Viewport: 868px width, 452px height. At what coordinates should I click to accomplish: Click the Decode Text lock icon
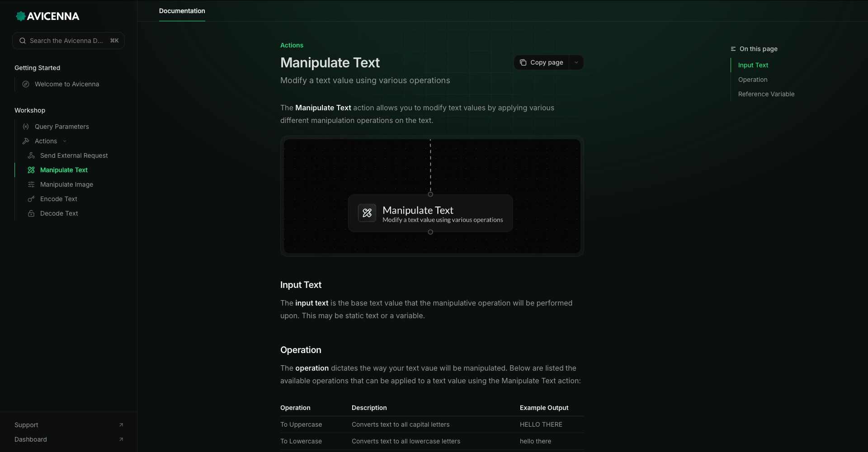click(31, 213)
